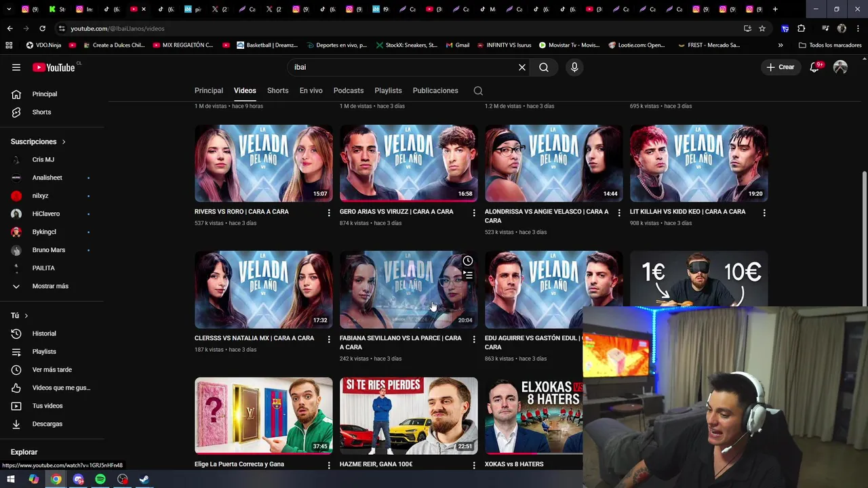Open Steam from the taskbar
The width and height of the screenshot is (868, 488).
144,479
